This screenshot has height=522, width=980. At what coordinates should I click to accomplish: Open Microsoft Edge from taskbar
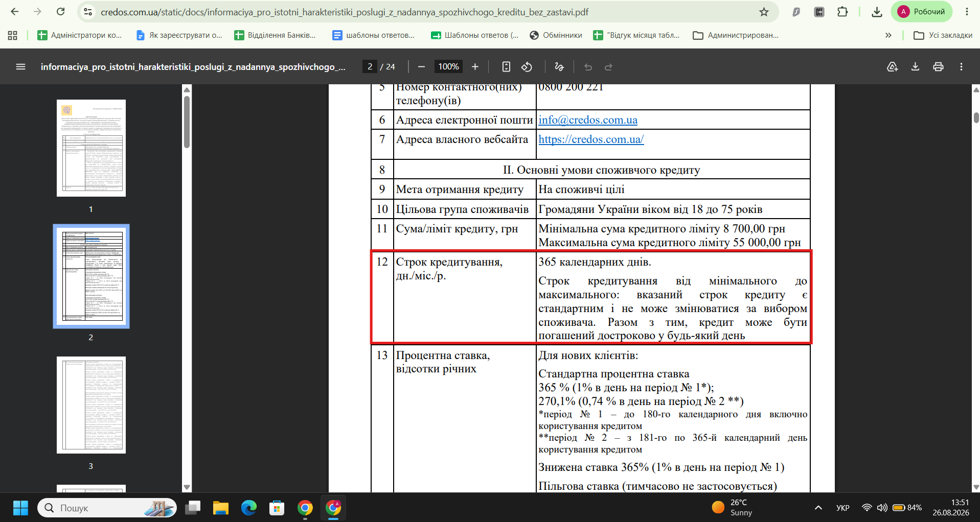[249, 508]
